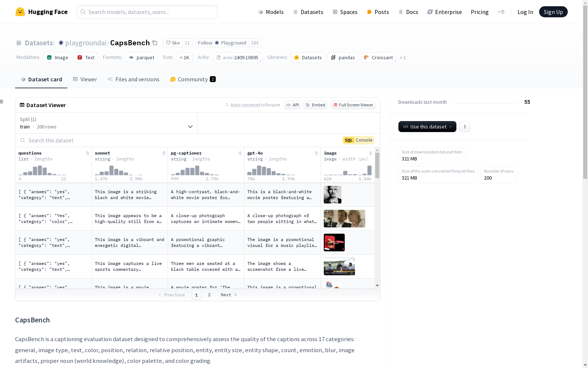588x368 pixels.
Task: Open Spaces in the top navigation
Action: tap(345, 12)
